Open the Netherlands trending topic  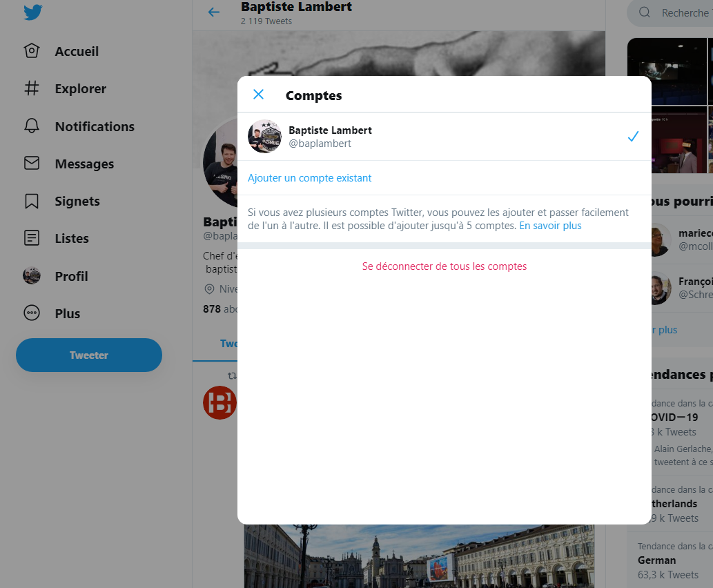click(674, 504)
